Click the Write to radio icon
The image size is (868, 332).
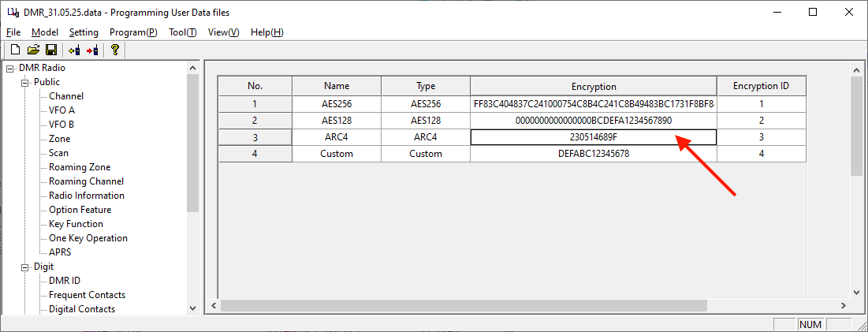(92, 50)
